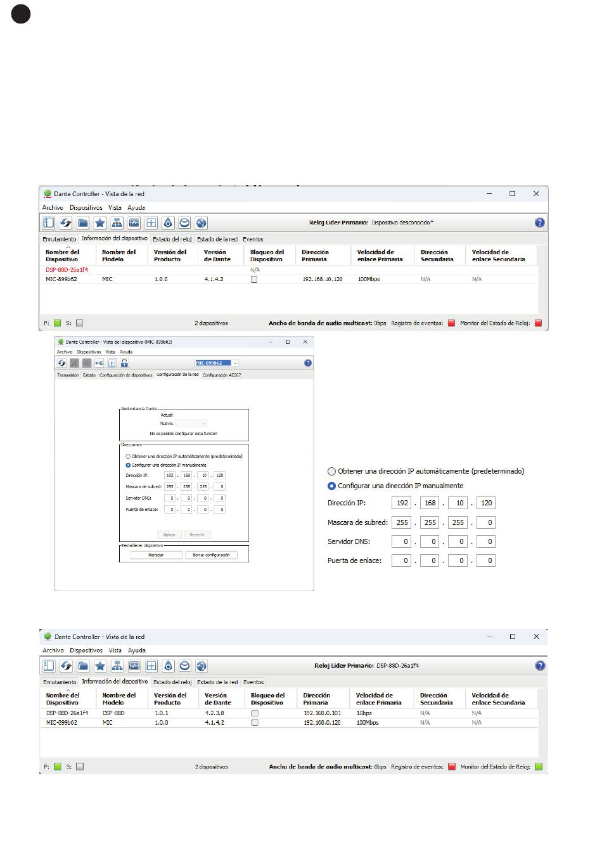Choose Dante interface icon in bottom network window
602x868 pixels.
tap(117, 666)
